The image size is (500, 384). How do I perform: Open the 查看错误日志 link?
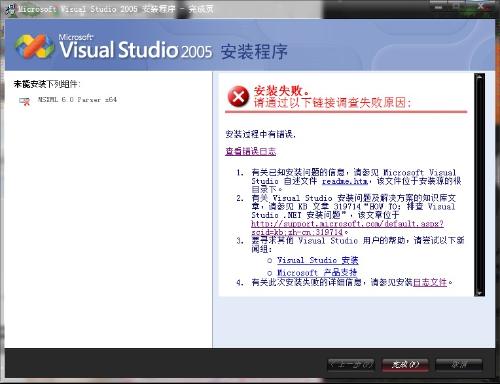click(x=251, y=151)
